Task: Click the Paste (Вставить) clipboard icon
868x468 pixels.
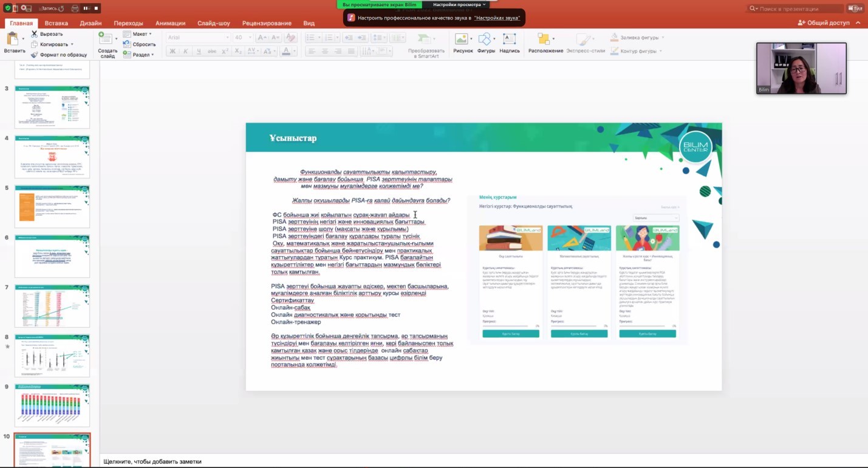Action: pos(12,38)
